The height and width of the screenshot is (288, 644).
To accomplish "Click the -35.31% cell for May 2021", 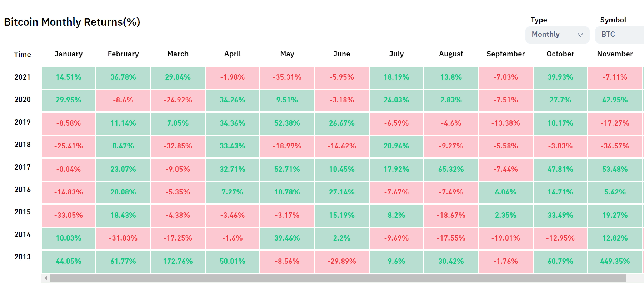I will 287,77.
